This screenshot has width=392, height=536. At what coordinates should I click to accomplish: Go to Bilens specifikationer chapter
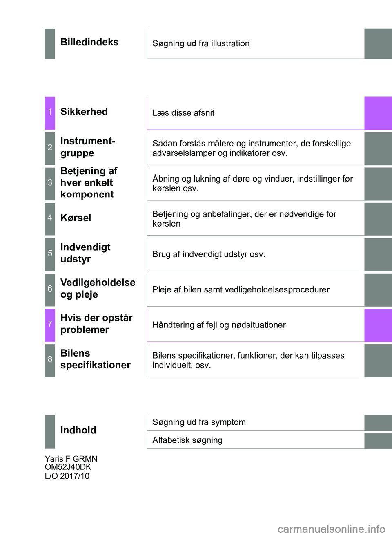pyautogui.click(x=96, y=359)
